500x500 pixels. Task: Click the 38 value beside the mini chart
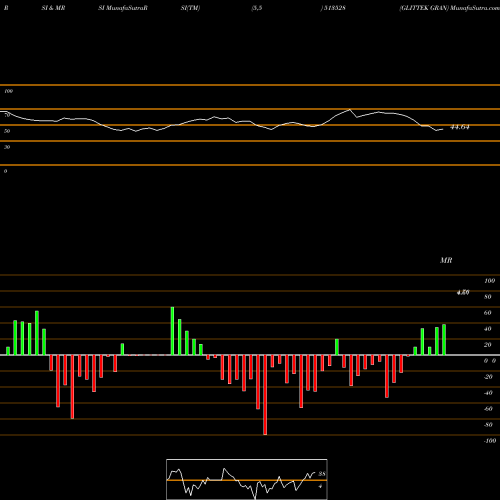pos(322,474)
